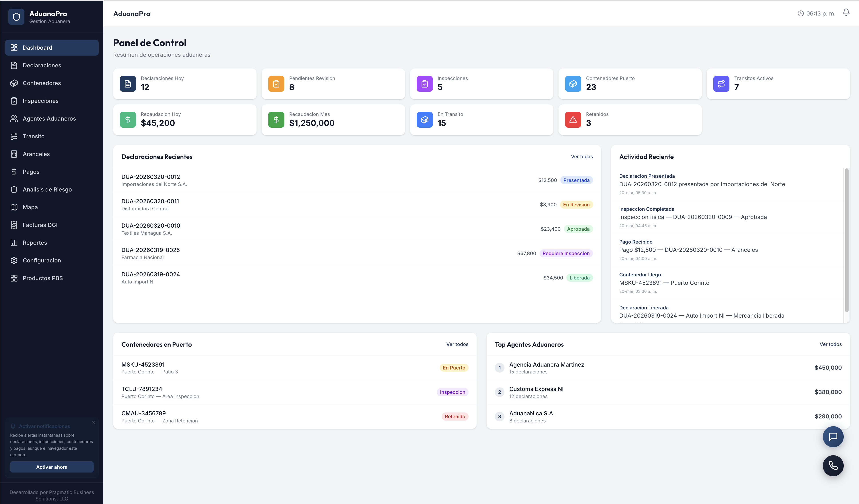Switch to the Dashboard tab
859x504 pixels.
tap(37, 48)
